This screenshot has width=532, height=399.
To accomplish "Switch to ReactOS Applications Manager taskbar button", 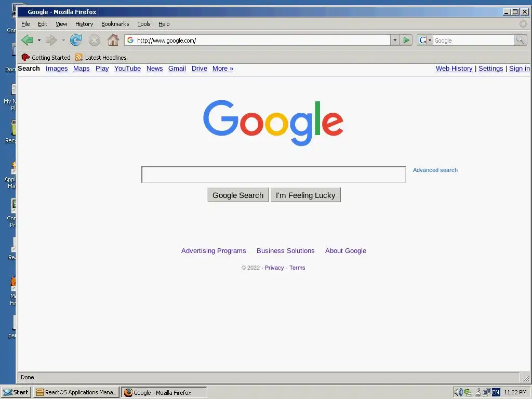I will [x=76, y=392].
